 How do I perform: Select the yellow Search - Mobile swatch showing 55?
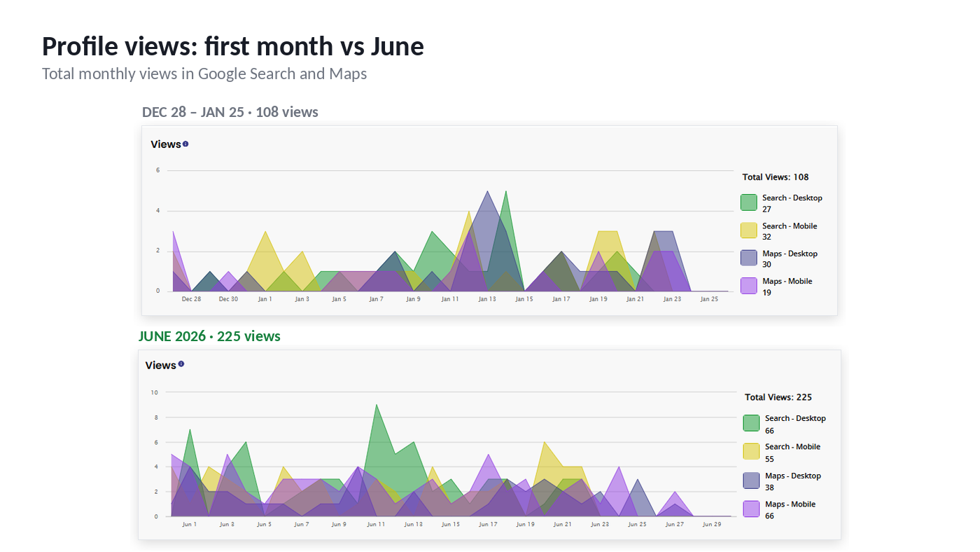(x=751, y=451)
